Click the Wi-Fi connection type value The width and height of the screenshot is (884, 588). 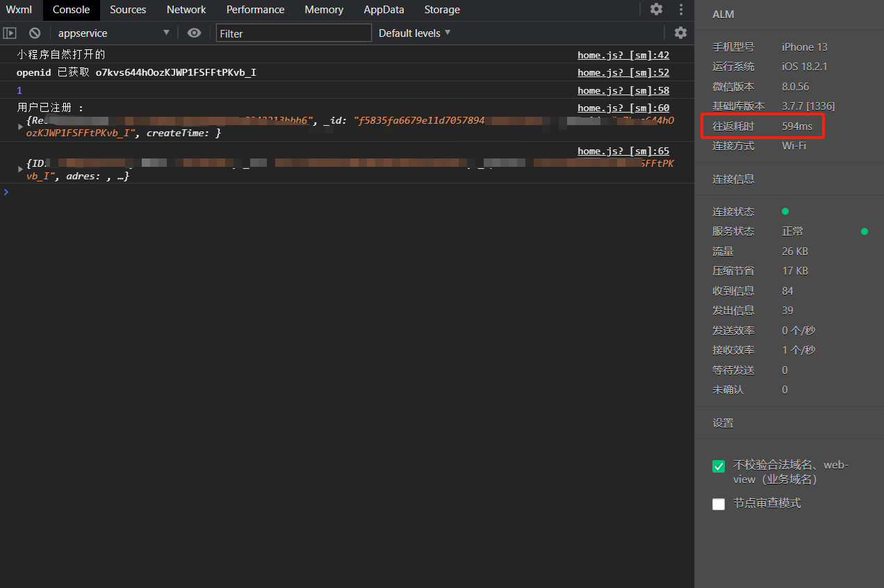click(794, 146)
